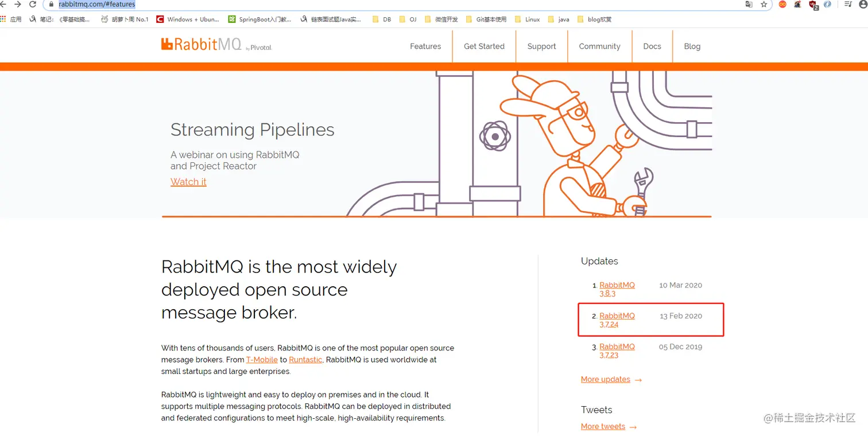The image size is (868, 436).
Task: Open the RabbitMQ 3.8.3 update link
Action: pyautogui.click(x=617, y=289)
